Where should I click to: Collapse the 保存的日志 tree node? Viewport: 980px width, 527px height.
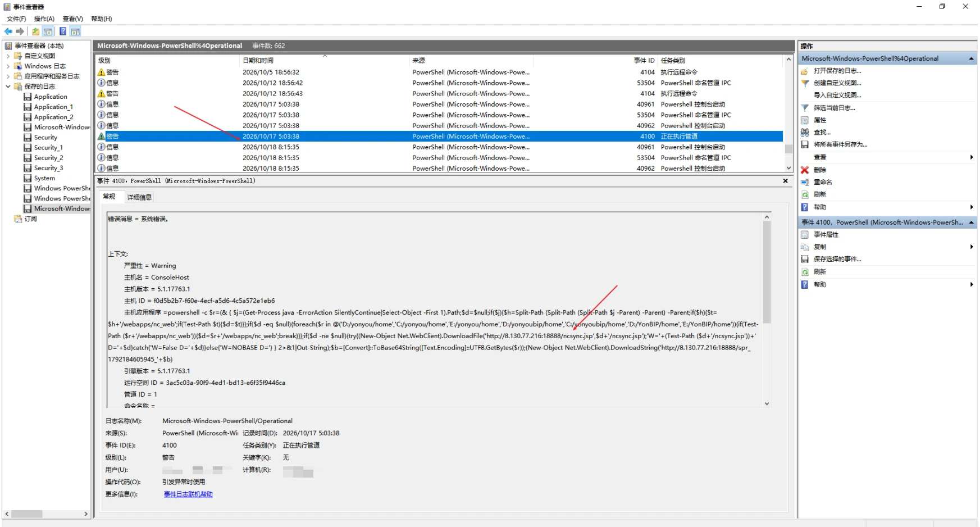[8, 86]
